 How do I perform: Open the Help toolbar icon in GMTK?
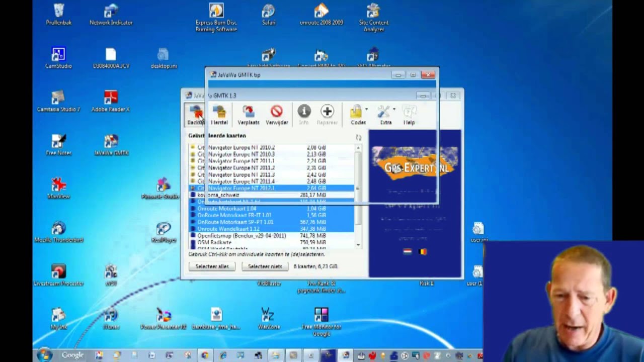click(409, 115)
